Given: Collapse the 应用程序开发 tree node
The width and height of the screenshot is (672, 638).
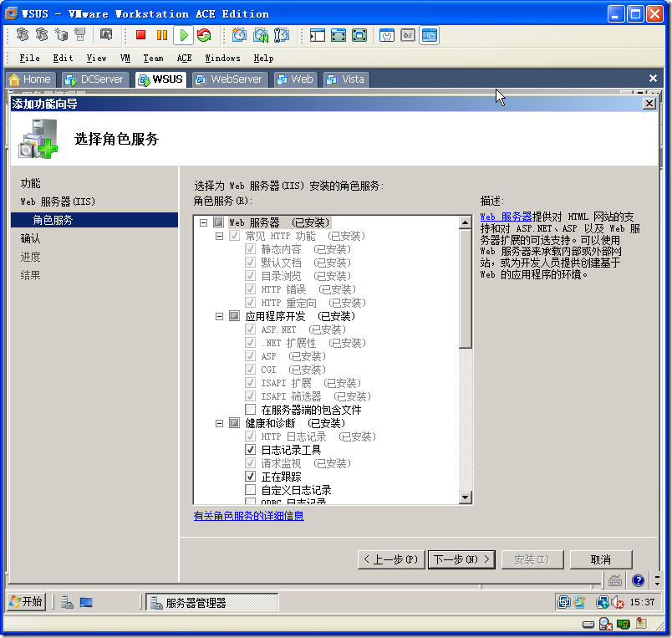Looking at the screenshot, I should (x=219, y=316).
